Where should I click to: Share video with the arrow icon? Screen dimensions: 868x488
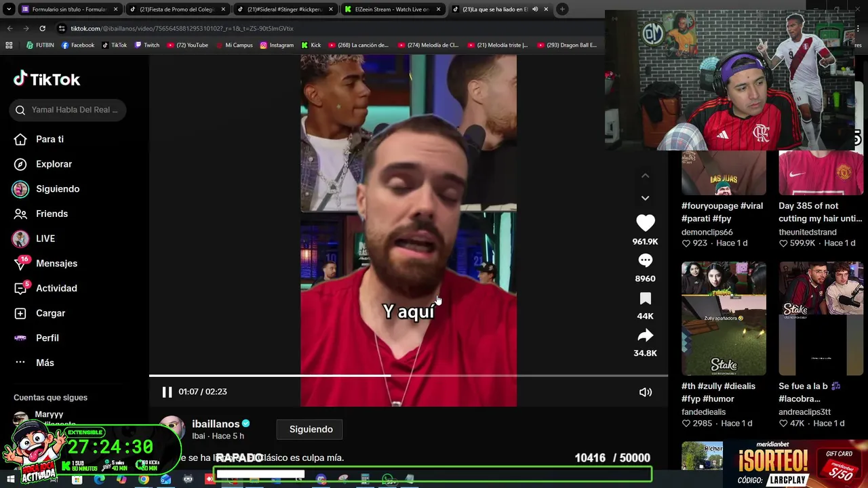pos(646,335)
